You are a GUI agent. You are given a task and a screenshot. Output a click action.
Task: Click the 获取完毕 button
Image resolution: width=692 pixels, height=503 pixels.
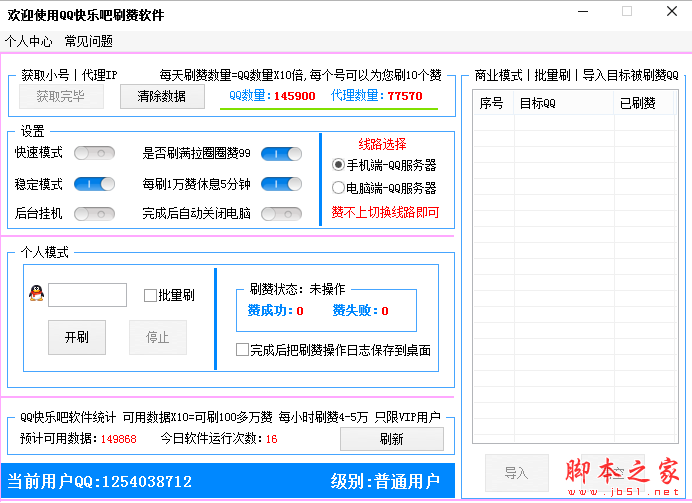(x=61, y=96)
